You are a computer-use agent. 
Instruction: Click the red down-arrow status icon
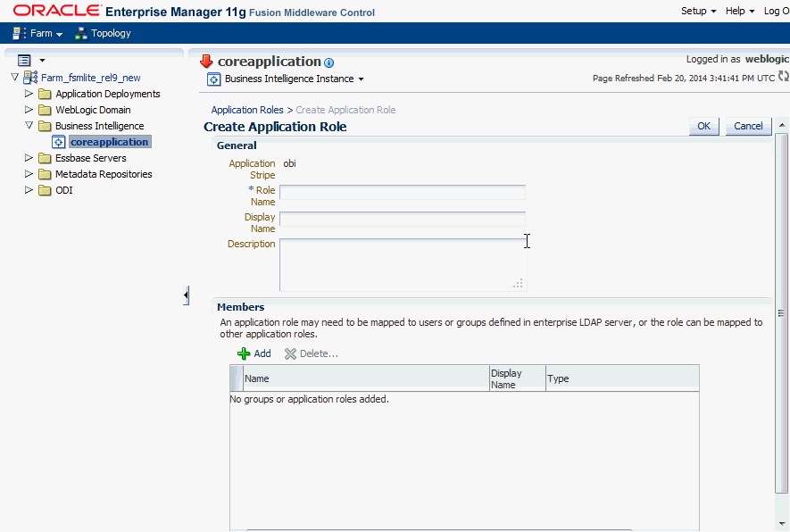pos(206,62)
